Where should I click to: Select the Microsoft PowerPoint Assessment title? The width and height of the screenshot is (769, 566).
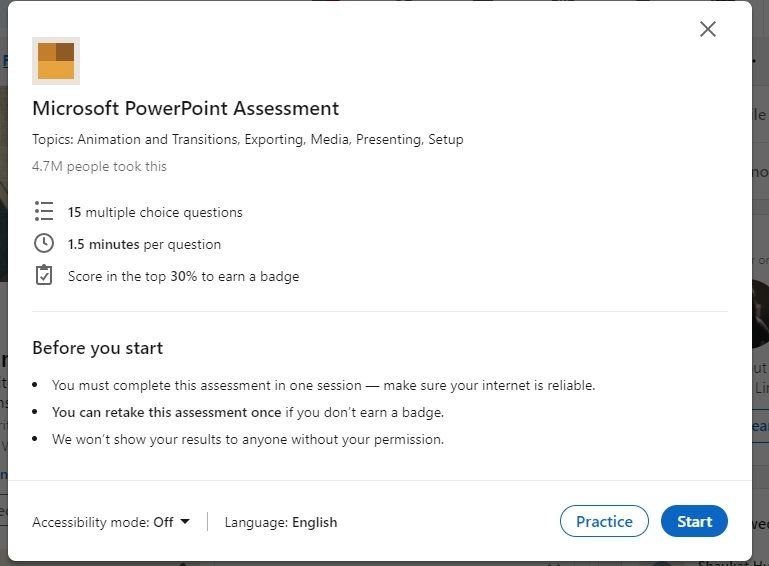tap(185, 108)
